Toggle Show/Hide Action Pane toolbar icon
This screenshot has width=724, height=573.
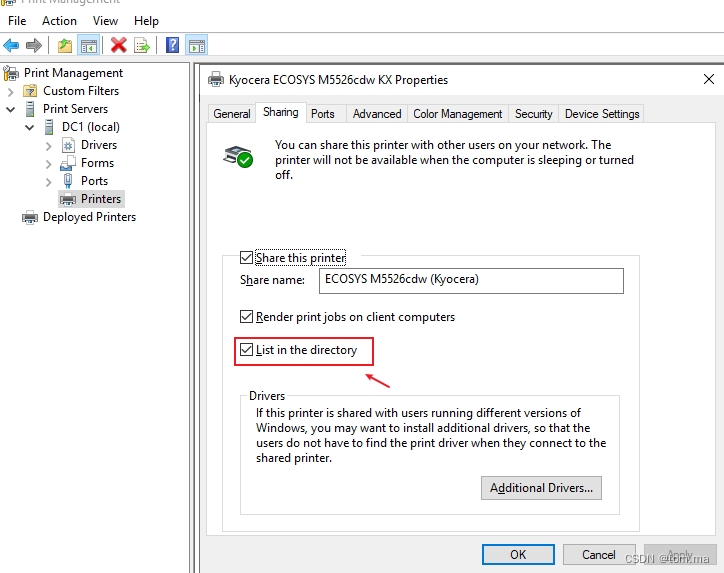(x=197, y=45)
